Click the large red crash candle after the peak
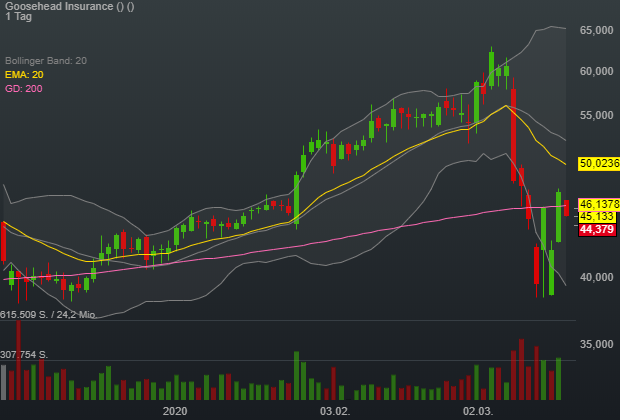Image resolution: width=620 pixels, height=420 pixels. (513, 135)
